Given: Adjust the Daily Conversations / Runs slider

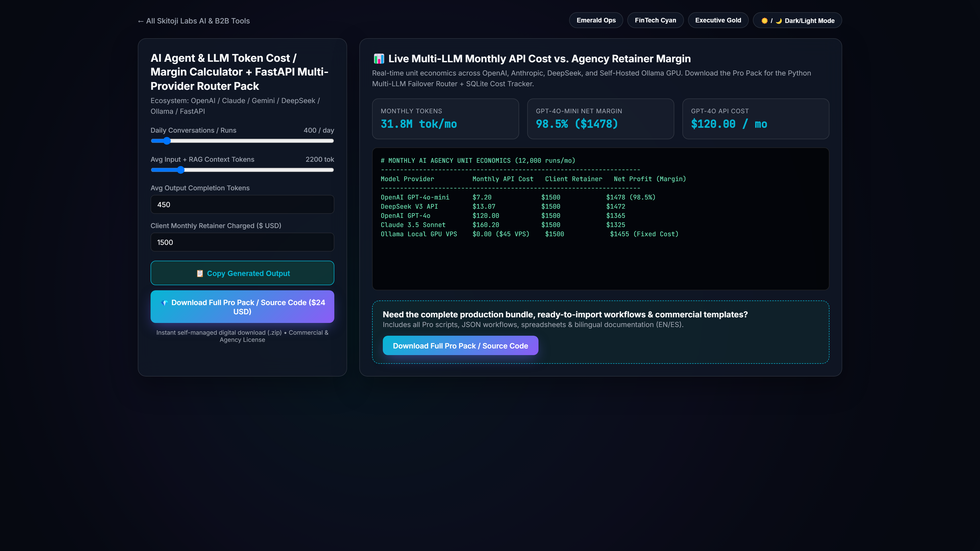Looking at the screenshot, I should [x=242, y=141].
